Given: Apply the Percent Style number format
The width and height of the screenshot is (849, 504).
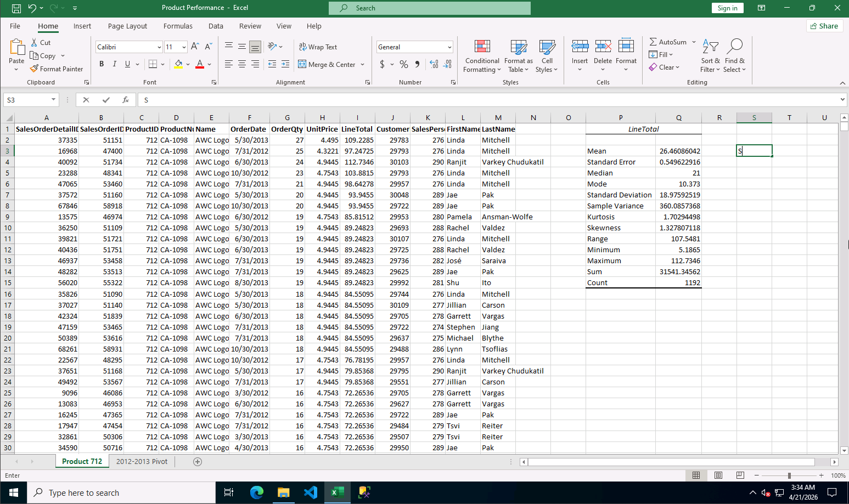Looking at the screenshot, I should coord(403,64).
